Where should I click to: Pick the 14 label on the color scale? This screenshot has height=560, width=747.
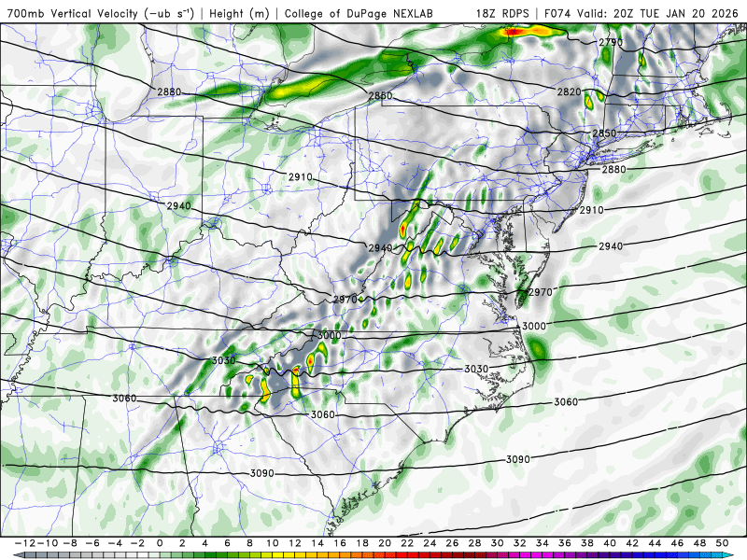pos(317,543)
